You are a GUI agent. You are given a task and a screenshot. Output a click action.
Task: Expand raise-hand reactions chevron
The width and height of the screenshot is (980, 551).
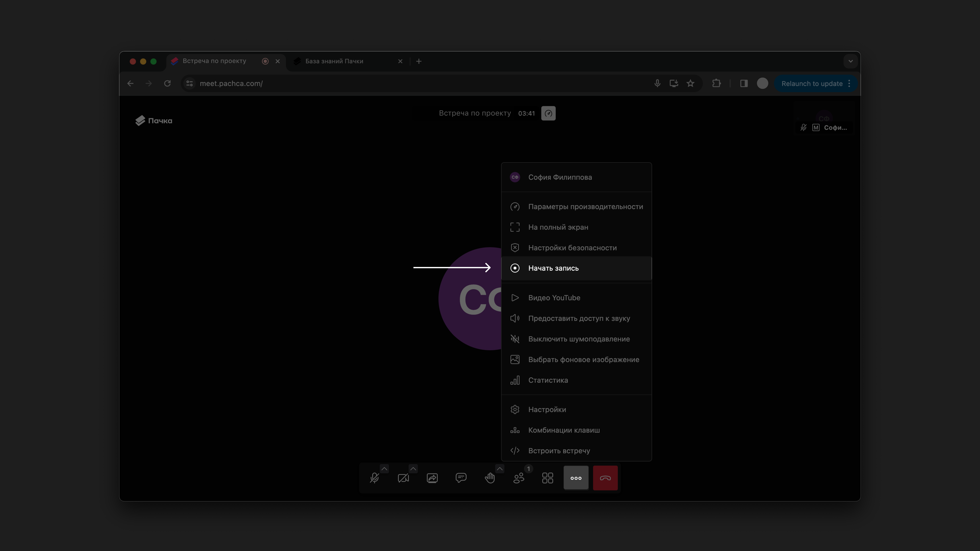(x=500, y=469)
